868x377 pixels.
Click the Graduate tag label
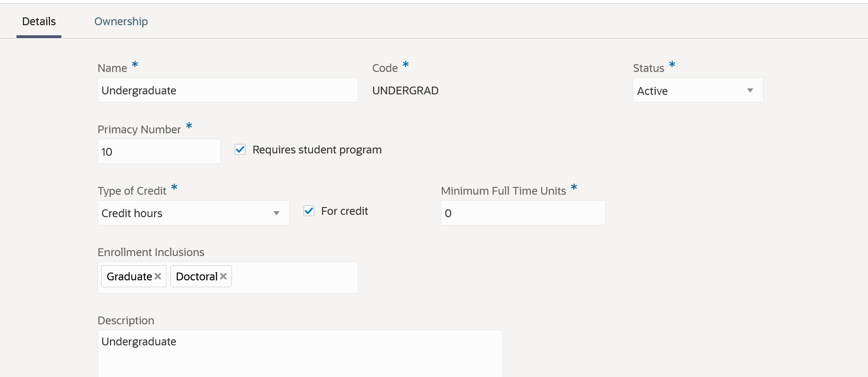pos(129,276)
